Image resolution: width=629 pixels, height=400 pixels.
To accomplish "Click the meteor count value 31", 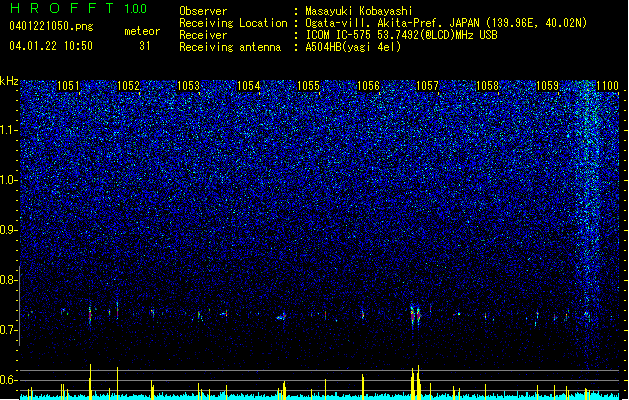I will pos(145,46).
